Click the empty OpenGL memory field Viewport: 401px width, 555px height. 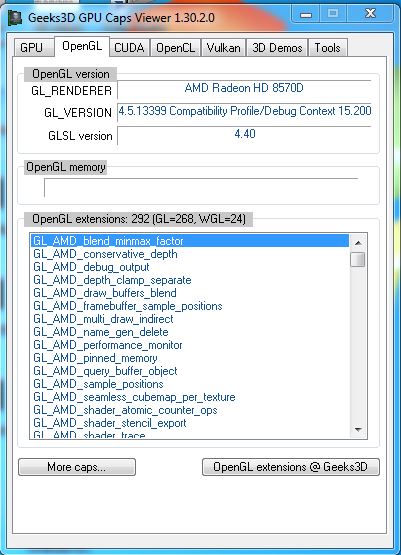click(x=201, y=187)
